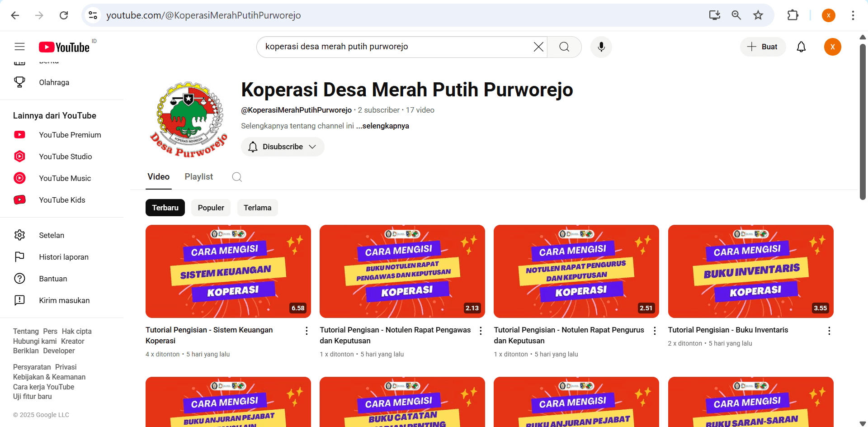
Task: Open options for Sistem Keuangan Koperasi video
Action: (307, 331)
